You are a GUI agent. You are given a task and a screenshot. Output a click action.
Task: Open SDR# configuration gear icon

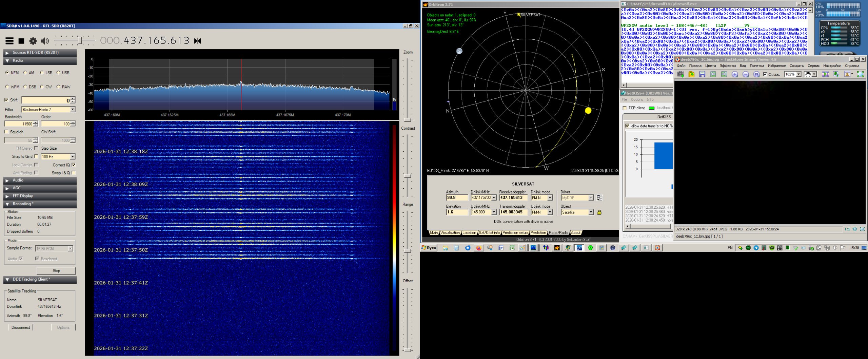click(x=33, y=41)
